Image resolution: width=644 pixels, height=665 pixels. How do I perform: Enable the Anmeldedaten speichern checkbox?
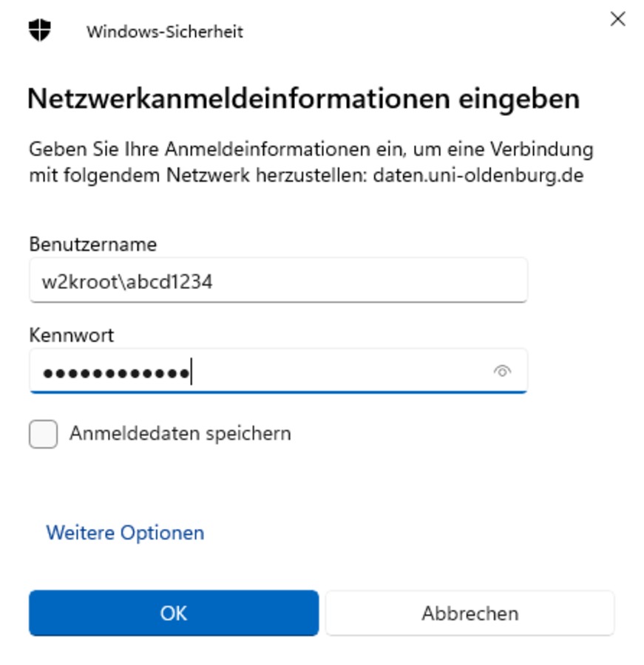(44, 434)
